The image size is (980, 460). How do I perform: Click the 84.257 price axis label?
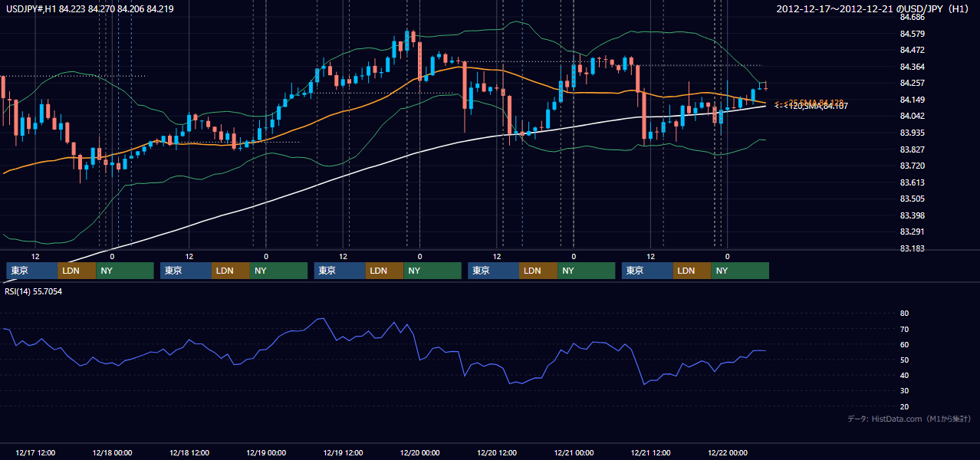[912, 83]
